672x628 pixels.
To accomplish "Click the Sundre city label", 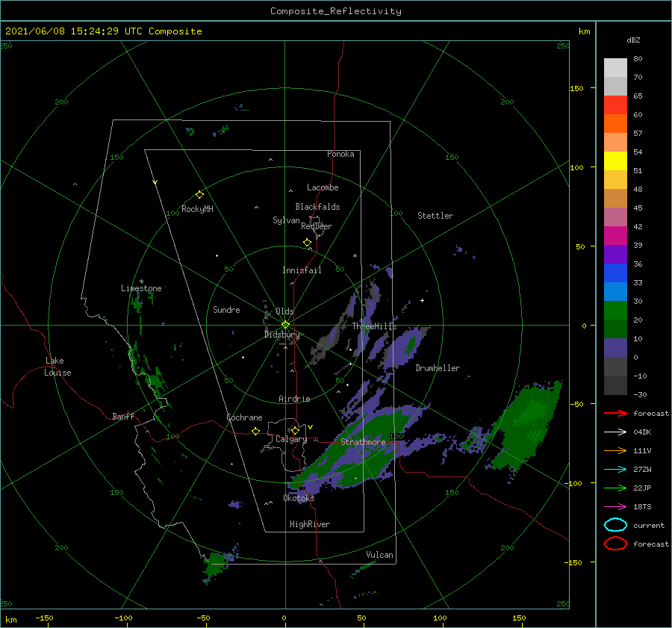I will coord(226,309).
